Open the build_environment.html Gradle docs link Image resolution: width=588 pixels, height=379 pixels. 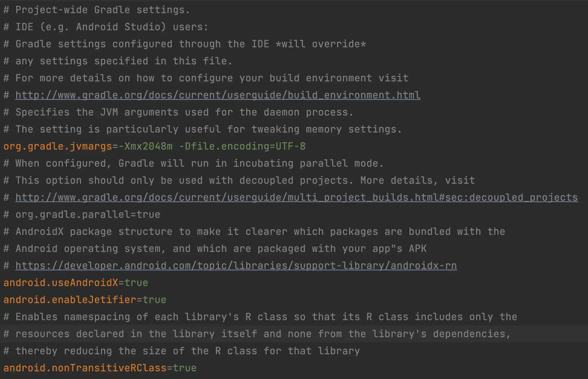(x=218, y=95)
